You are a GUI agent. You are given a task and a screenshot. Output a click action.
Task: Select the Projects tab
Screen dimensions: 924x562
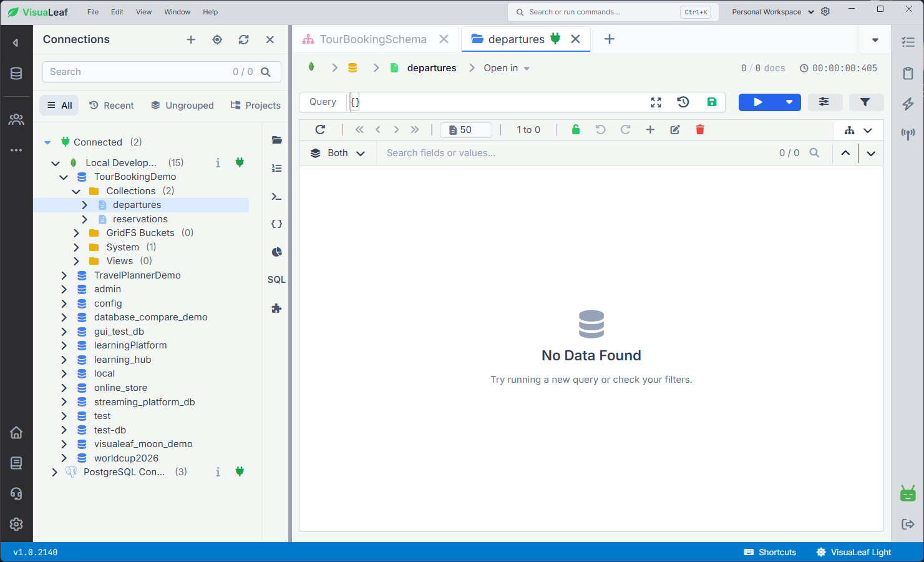coord(256,106)
